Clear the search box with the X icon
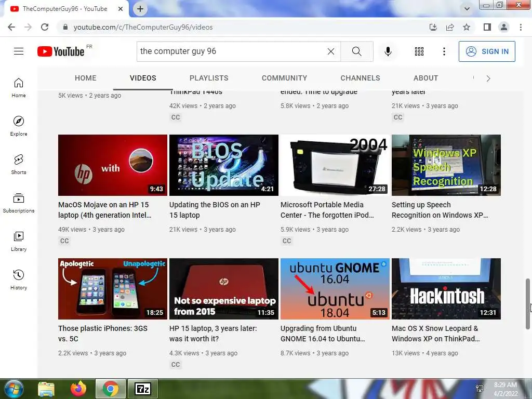The width and height of the screenshot is (532, 399). click(331, 51)
